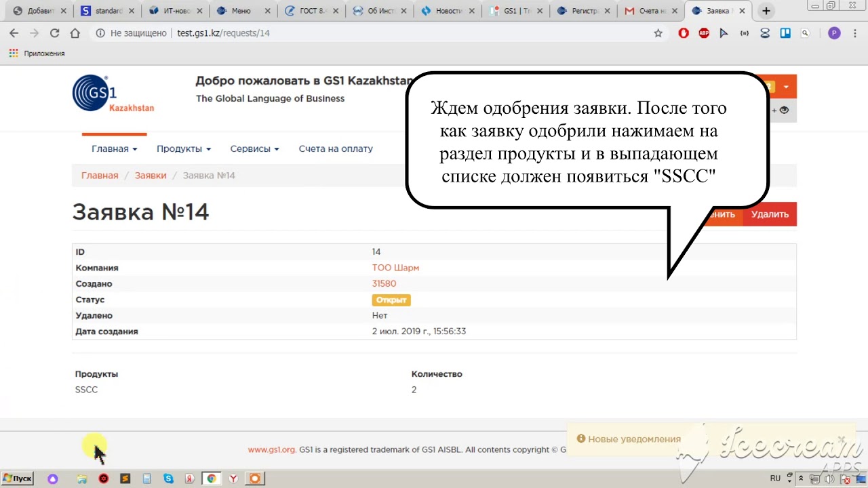Expand the Продукты dropdown menu

[184, 148]
